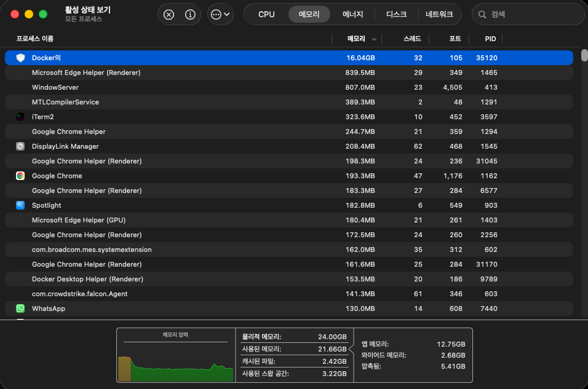Select the Docker의 process row

[288, 58]
